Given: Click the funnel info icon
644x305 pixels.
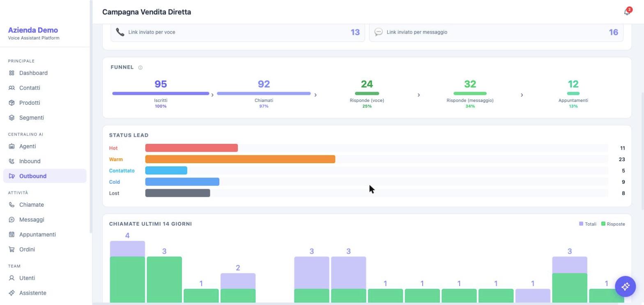Looking at the screenshot, I should (140, 67).
